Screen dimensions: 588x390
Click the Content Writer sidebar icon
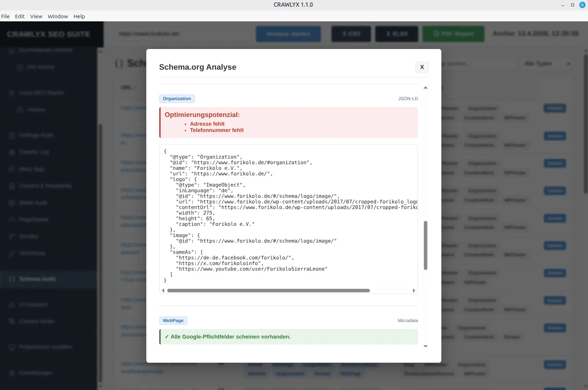[12, 321]
